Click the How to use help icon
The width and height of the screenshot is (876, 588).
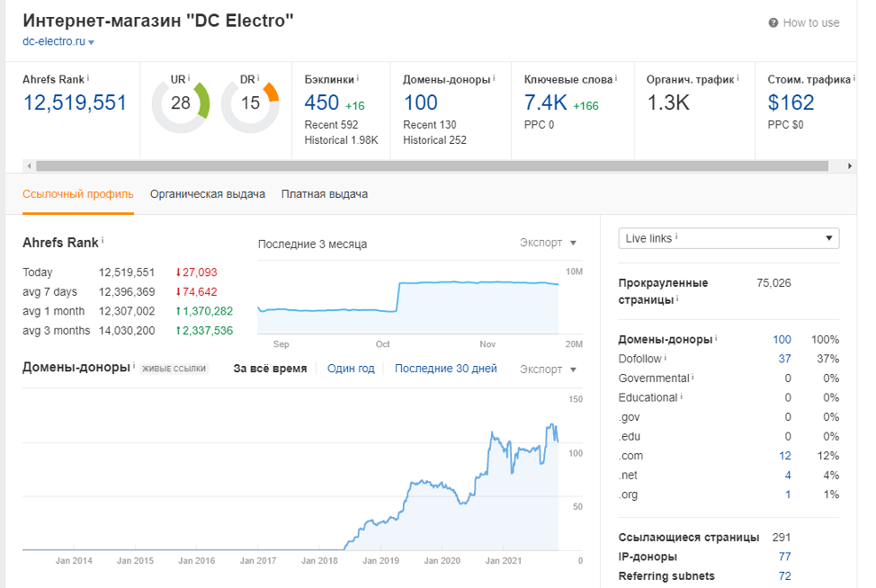[773, 23]
